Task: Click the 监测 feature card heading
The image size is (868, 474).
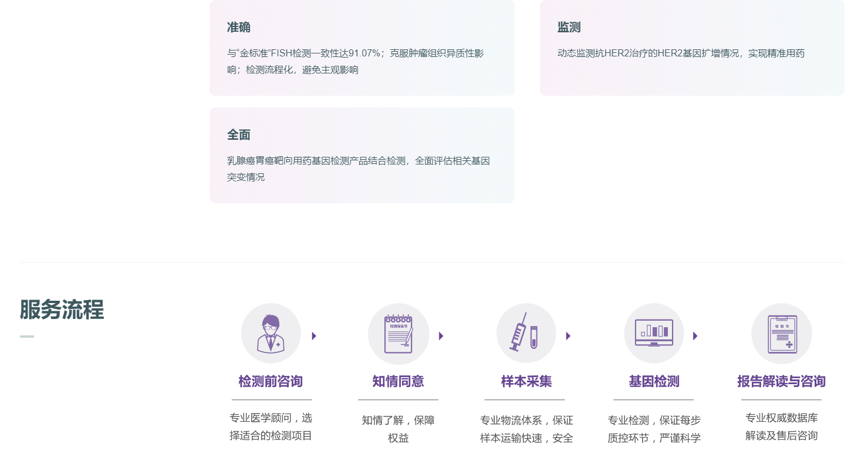Action: (569, 28)
